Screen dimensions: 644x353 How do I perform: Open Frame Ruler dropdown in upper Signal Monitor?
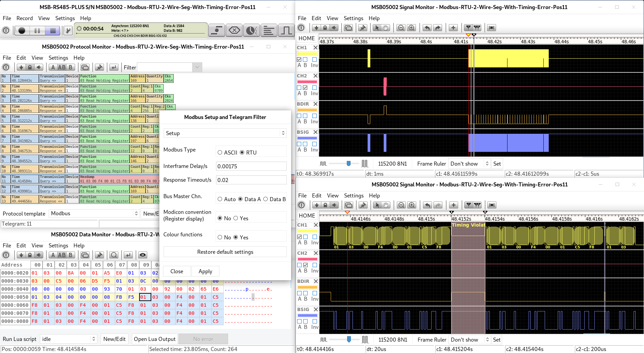(469, 164)
